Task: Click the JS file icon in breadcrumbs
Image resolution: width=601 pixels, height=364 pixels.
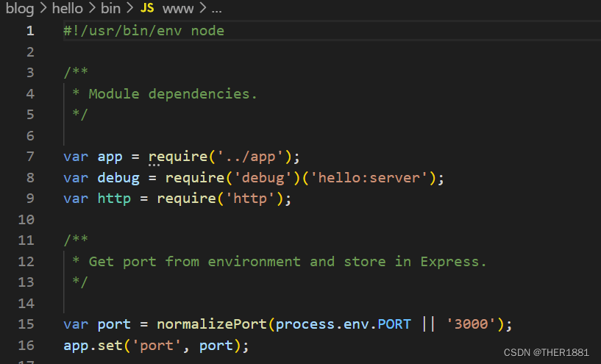Action: click(x=147, y=8)
